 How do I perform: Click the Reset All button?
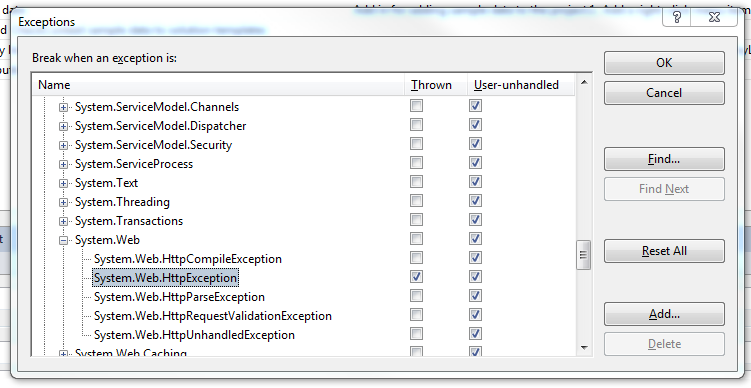pyautogui.click(x=664, y=251)
